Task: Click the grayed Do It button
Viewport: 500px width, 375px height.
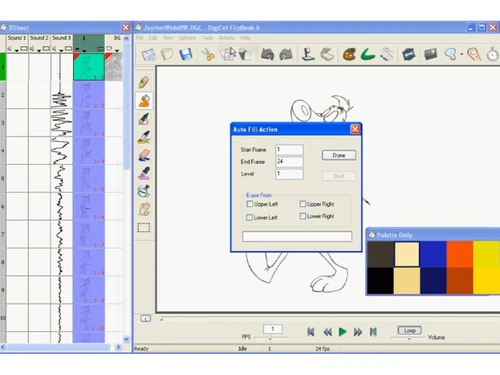Action: pyautogui.click(x=339, y=176)
